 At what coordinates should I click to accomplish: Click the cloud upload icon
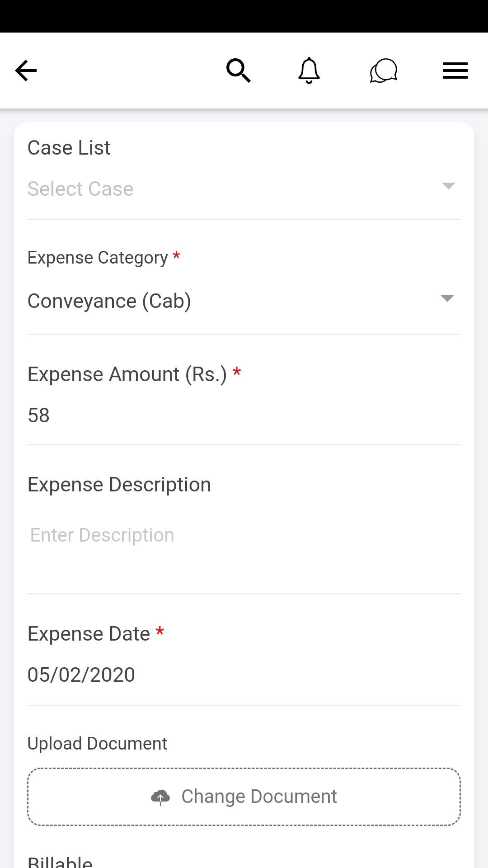(160, 797)
